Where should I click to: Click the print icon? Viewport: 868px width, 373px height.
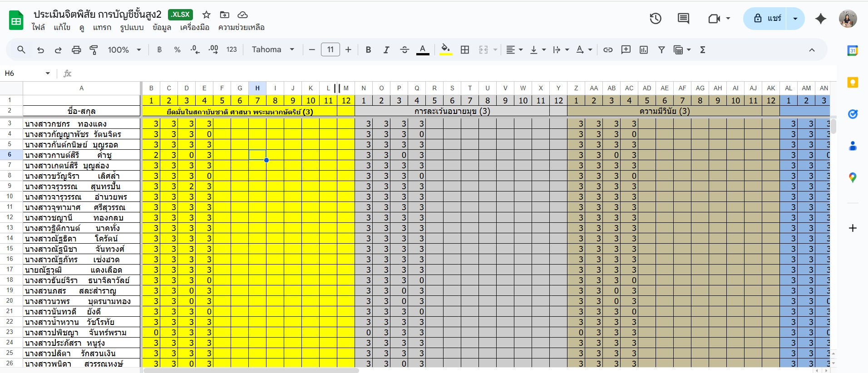point(76,50)
